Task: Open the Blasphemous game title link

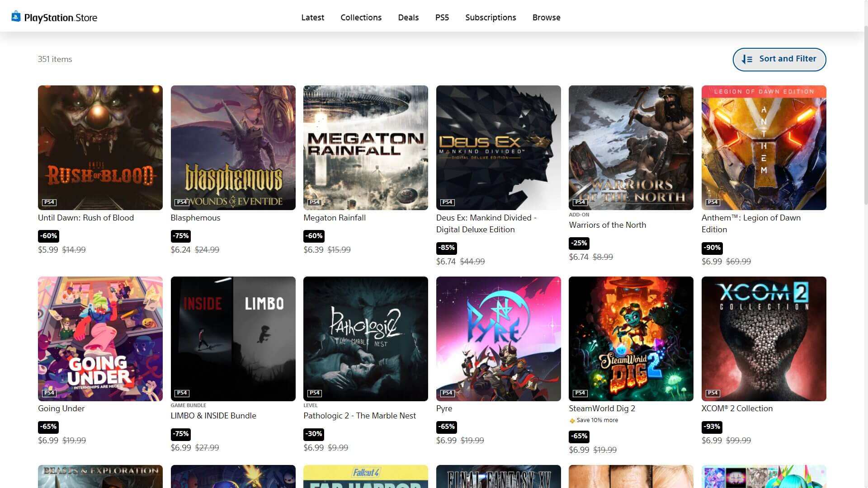Action: pyautogui.click(x=195, y=218)
